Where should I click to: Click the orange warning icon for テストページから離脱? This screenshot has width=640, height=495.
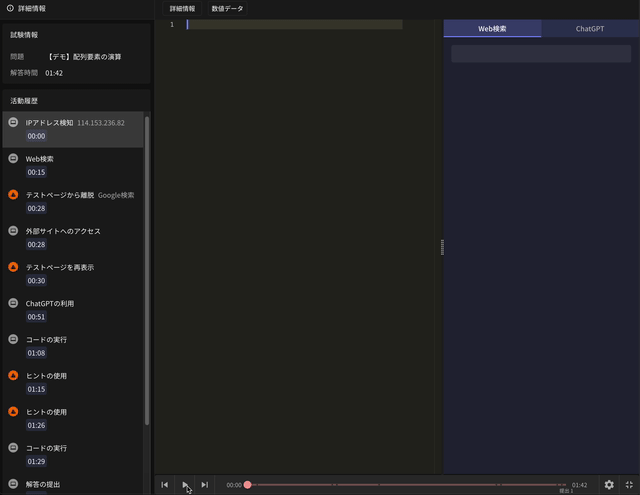click(x=13, y=195)
